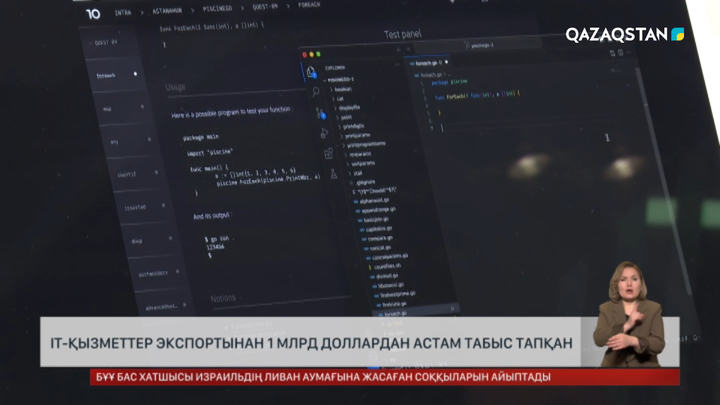
Task: Expand the printprogramname folder
Action: coord(365,145)
